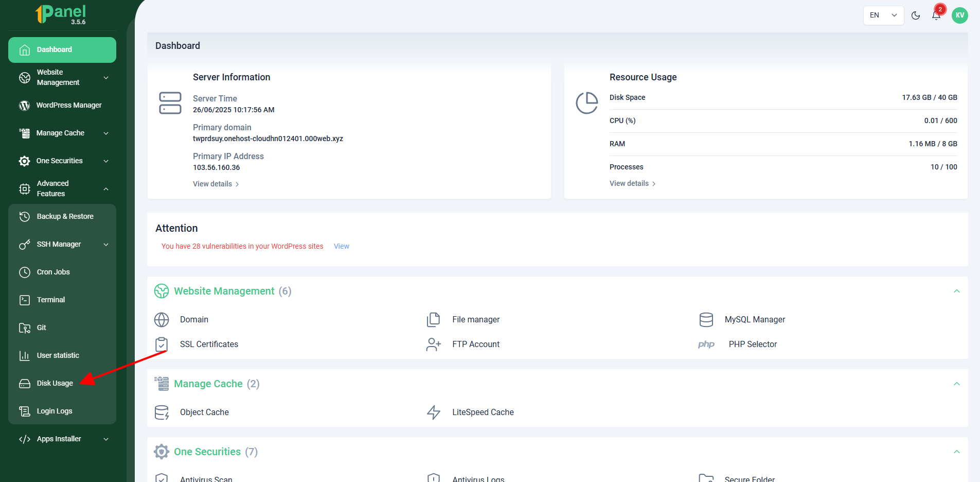Open Disk Usage menu item

(x=62, y=384)
